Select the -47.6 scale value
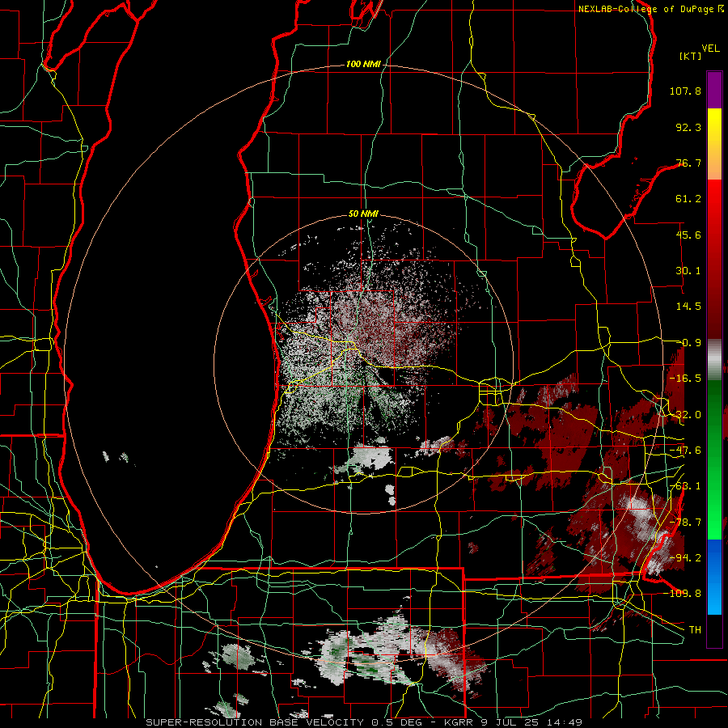This screenshot has height=728, width=728. [685, 451]
